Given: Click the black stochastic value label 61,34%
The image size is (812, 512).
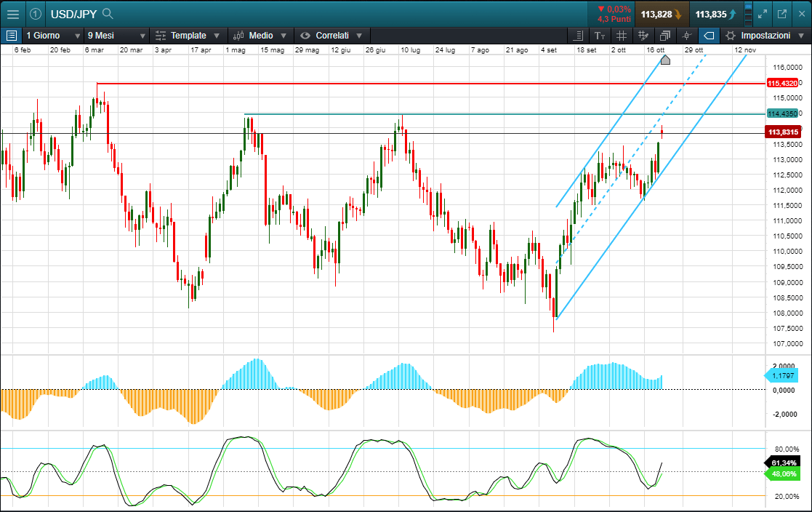Looking at the screenshot, I should coord(783,463).
